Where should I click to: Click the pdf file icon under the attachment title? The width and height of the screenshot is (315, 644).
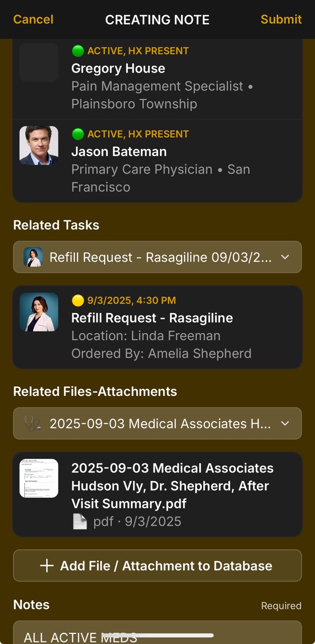pyautogui.click(x=80, y=521)
